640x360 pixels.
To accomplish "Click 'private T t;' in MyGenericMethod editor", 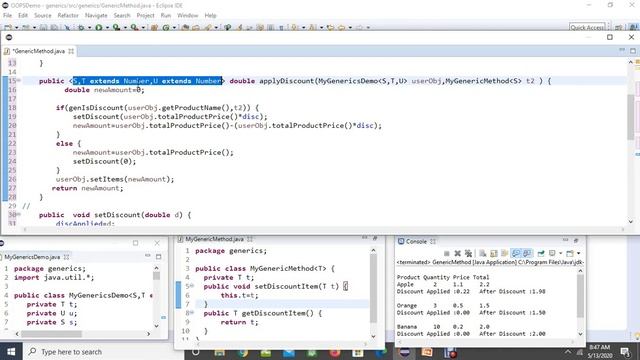I will coord(229,277).
